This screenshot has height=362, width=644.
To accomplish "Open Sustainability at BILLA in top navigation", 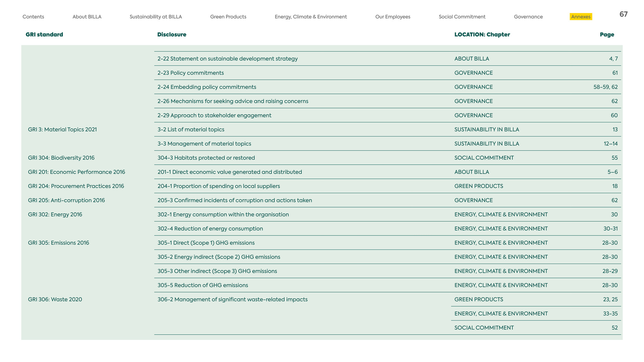I will (x=156, y=17).
